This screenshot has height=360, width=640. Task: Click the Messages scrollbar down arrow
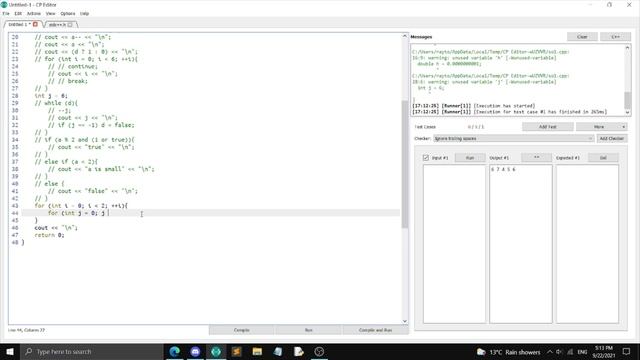point(627,113)
